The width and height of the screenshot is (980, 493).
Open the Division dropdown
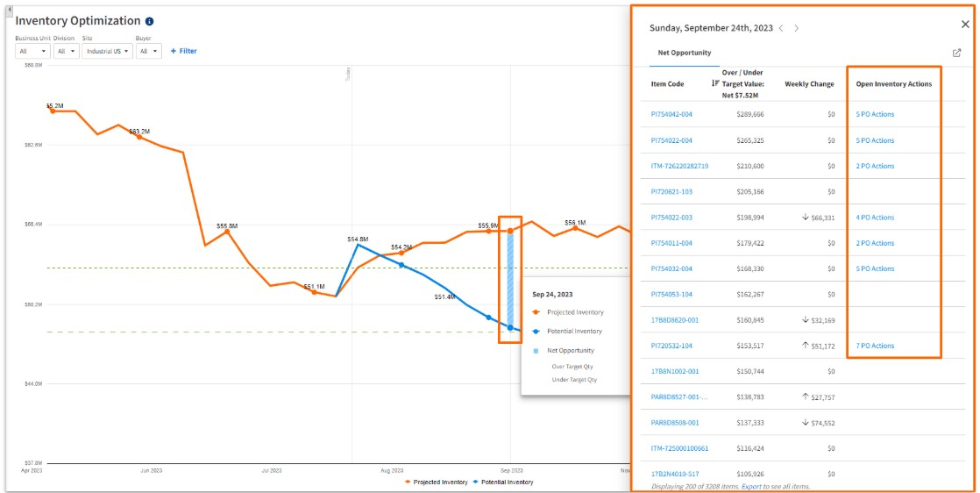click(66, 51)
